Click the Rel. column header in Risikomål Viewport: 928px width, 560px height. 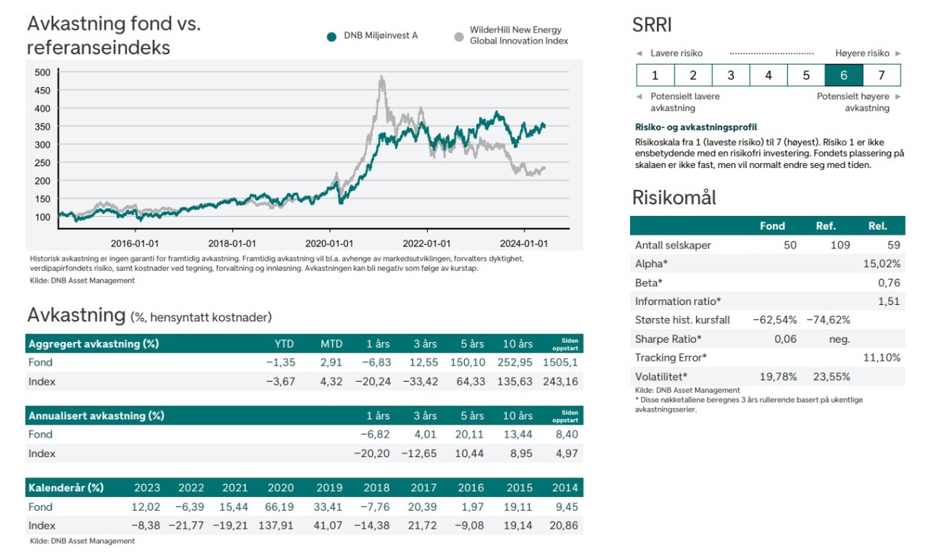877,226
